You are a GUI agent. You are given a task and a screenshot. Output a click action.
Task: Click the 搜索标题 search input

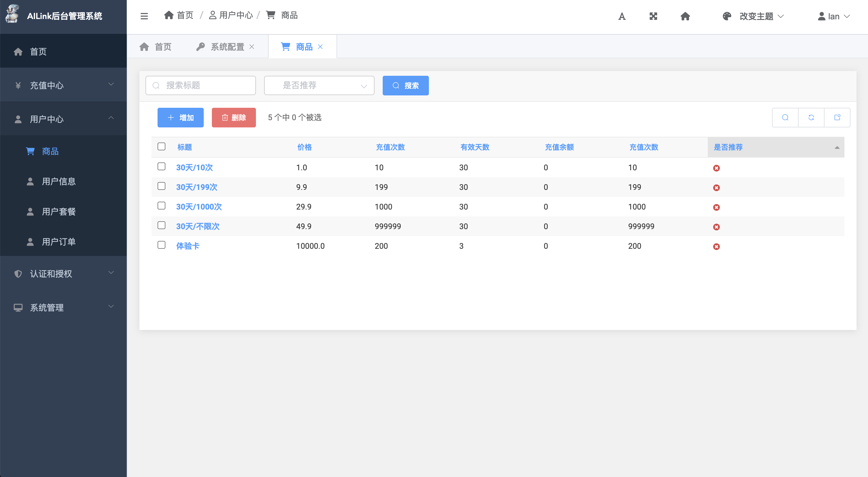pos(200,85)
